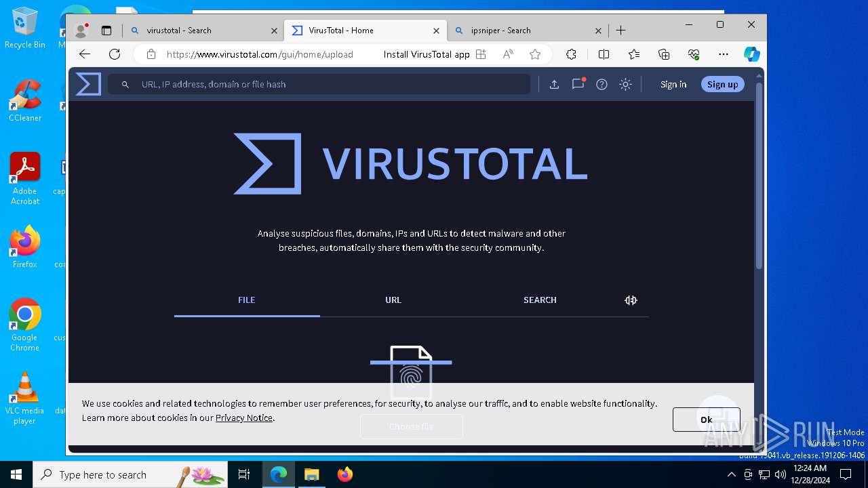868x488 pixels.
Task: View site information lock icon
Action: click(x=151, y=54)
